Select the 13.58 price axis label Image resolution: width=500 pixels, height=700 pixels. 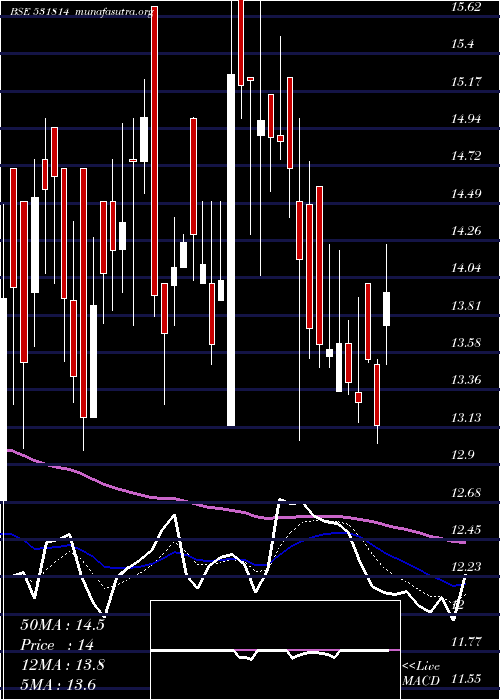467,343
